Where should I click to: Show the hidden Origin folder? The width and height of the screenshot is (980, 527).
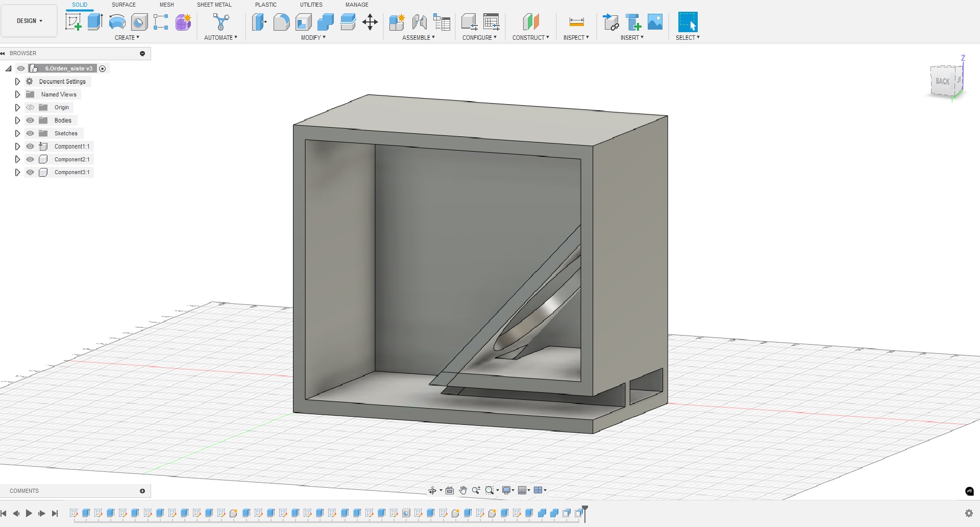(x=30, y=108)
